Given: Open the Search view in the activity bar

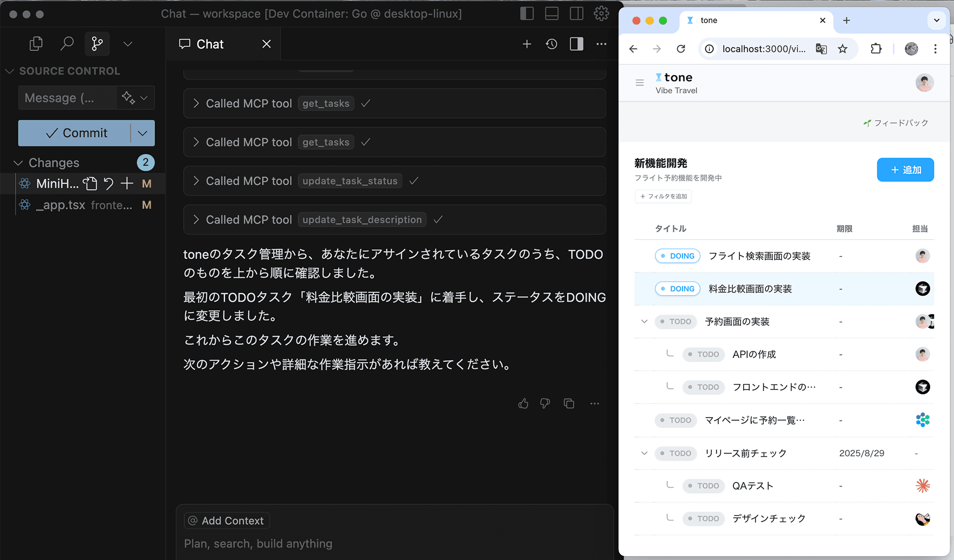Looking at the screenshot, I should pos(67,43).
